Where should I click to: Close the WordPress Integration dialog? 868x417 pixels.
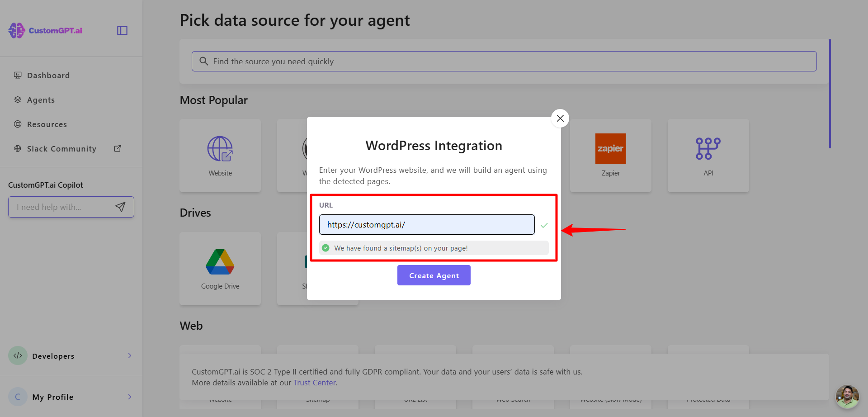(560, 118)
